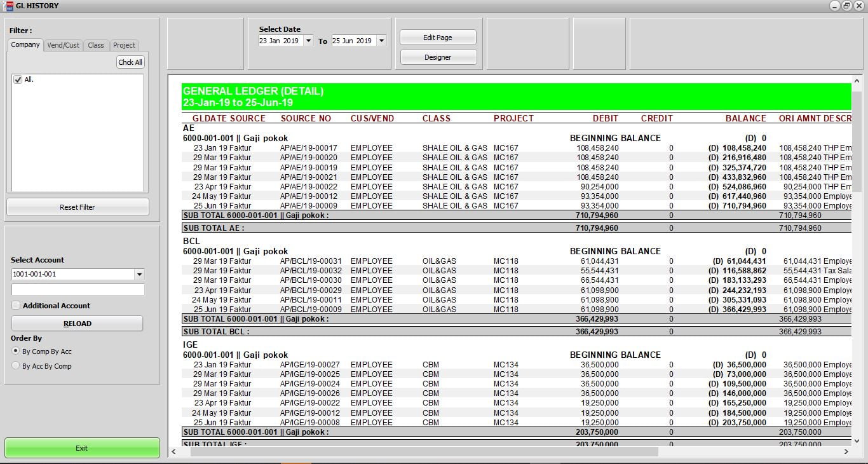Viewport: 868px width, 464px height.
Task: Restore the GL History window size
Action: pyautogui.click(x=846, y=6)
